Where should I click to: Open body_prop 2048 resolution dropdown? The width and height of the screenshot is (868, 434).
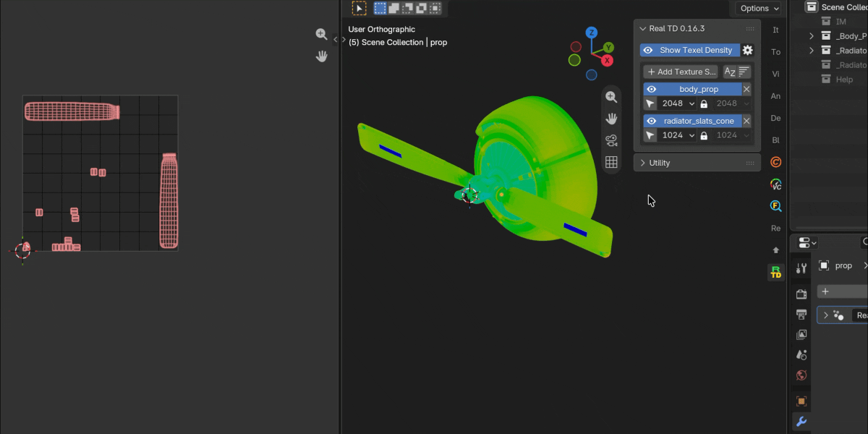click(678, 103)
